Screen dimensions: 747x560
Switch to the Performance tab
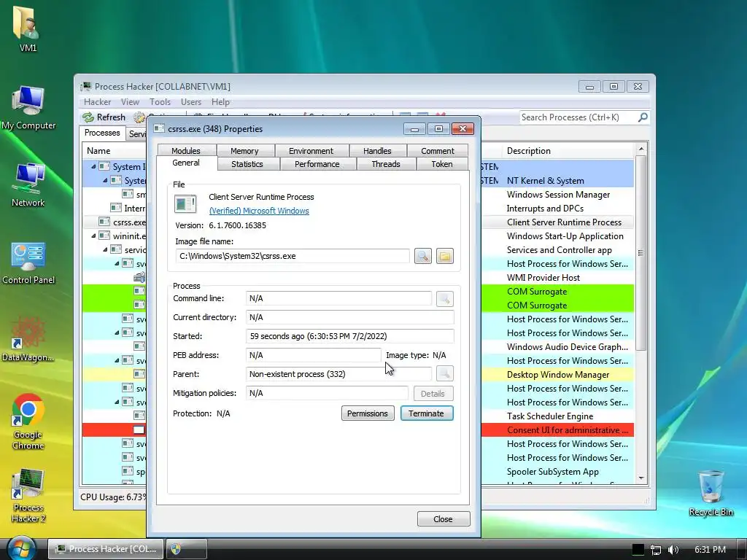coord(317,164)
